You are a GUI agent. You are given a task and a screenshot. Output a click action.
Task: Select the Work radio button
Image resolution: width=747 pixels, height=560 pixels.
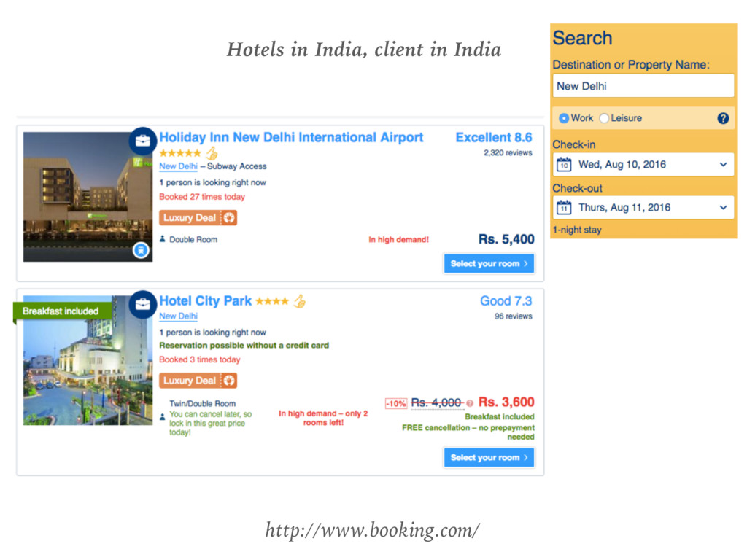click(564, 118)
